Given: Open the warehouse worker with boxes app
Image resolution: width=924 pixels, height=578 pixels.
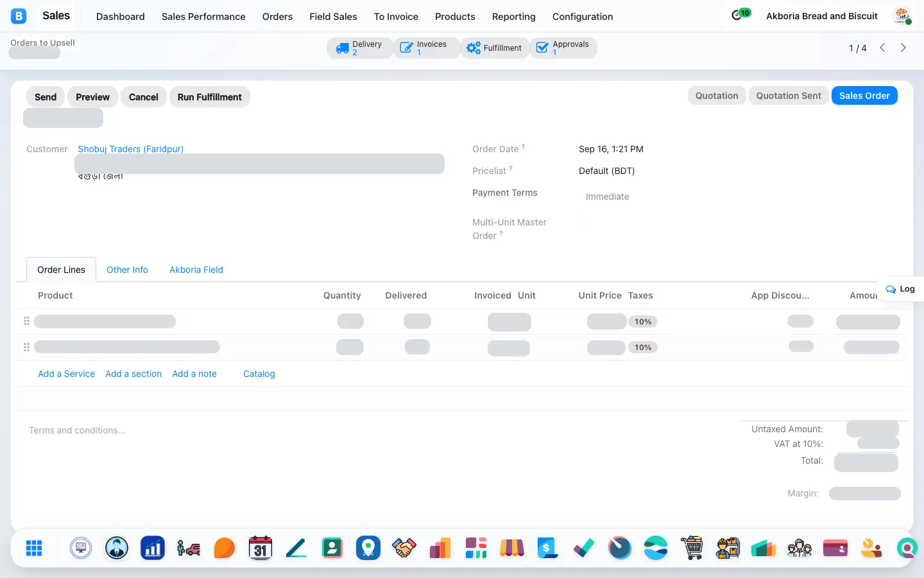Looking at the screenshot, I should tap(728, 548).
